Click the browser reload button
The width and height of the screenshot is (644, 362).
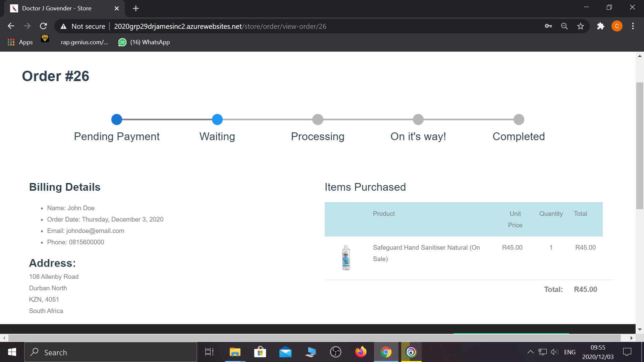[x=43, y=26]
